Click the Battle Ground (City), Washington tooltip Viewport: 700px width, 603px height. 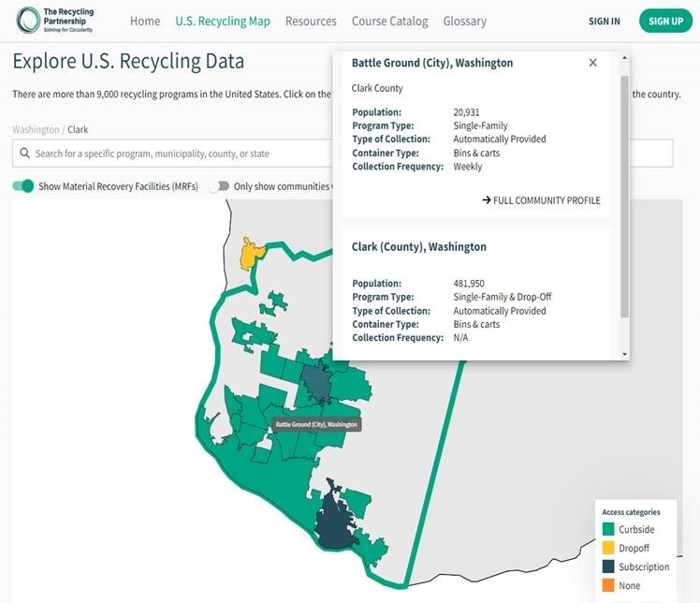pos(316,424)
